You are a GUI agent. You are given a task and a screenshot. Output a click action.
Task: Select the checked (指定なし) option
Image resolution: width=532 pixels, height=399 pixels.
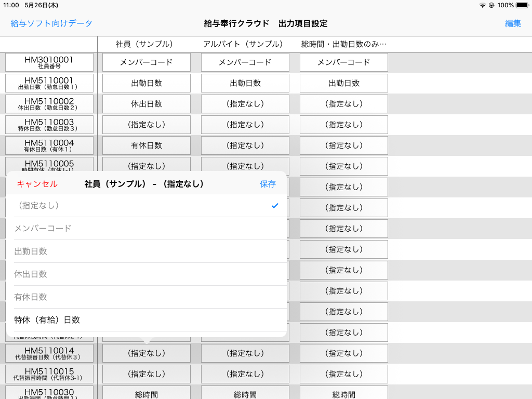tap(146, 206)
